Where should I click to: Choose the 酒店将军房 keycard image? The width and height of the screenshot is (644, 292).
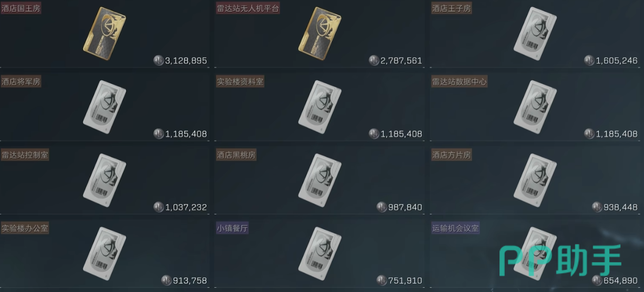(x=105, y=106)
